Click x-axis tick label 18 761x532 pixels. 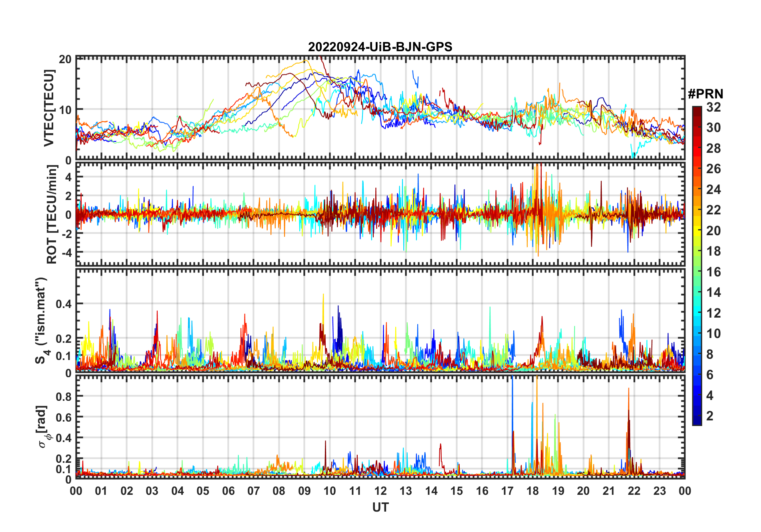[533, 491]
